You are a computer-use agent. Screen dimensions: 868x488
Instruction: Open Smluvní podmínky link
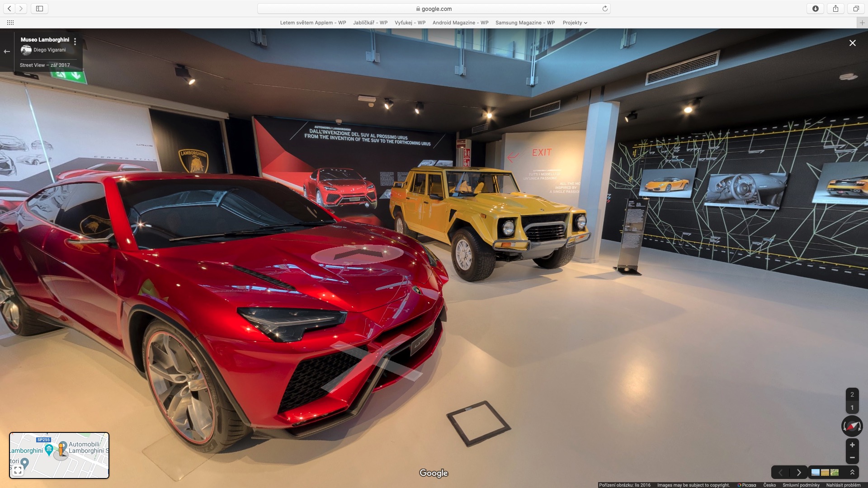point(801,485)
